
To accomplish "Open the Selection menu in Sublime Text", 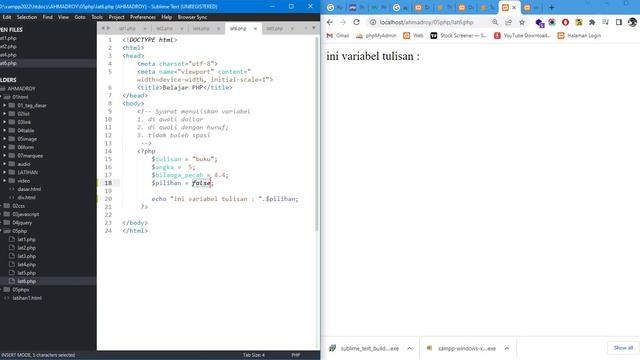I will [27, 17].
